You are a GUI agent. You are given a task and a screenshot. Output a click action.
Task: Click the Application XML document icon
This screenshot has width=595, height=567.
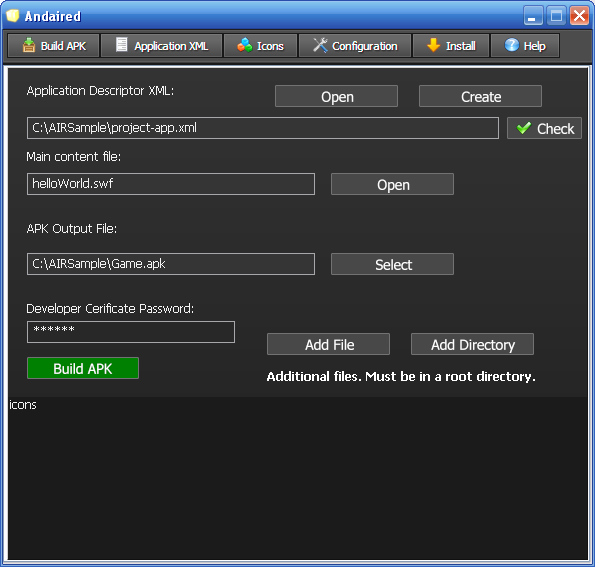click(x=121, y=44)
